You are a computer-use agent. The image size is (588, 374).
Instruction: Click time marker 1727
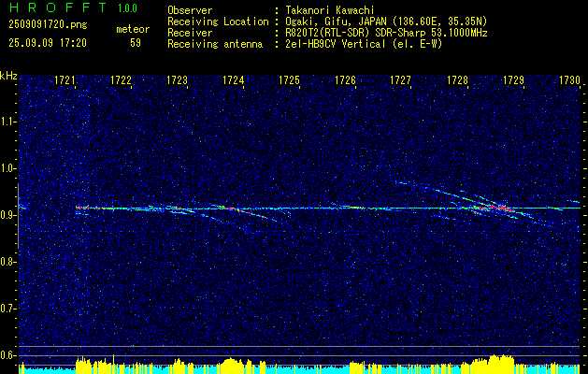click(400, 79)
